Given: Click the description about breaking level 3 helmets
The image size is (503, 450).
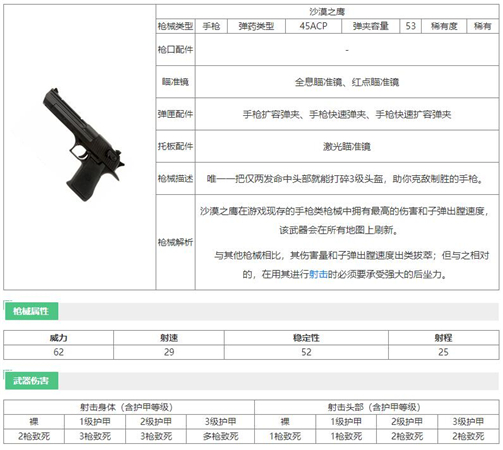Looking at the screenshot, I should (x=345, y=179).
